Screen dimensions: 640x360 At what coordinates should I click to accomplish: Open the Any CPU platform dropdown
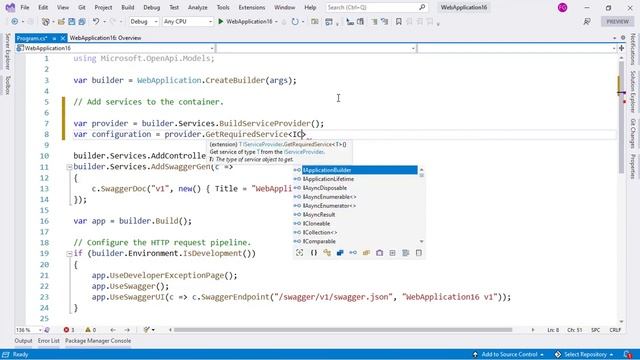pyautogui.click(x=187, y=21)
